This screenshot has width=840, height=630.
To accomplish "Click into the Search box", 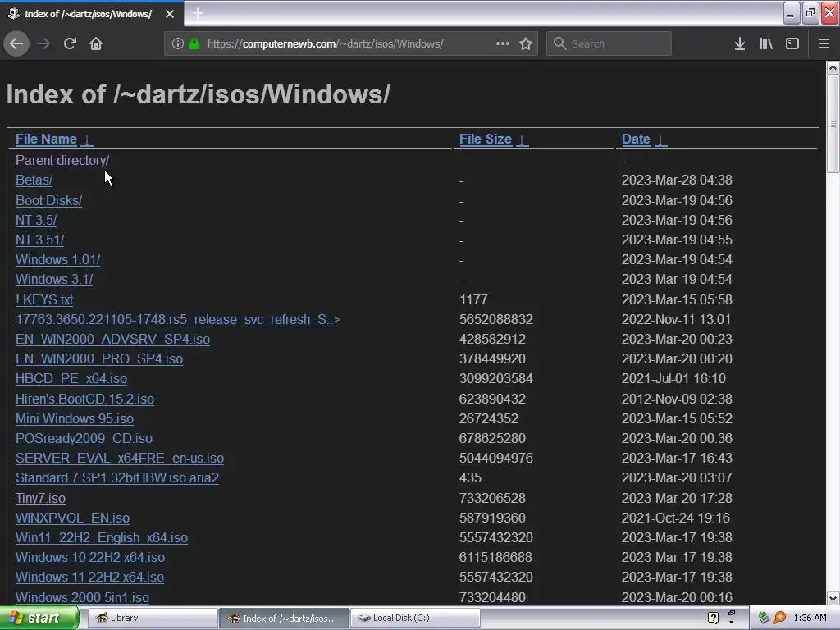I will tap(609, 43).
